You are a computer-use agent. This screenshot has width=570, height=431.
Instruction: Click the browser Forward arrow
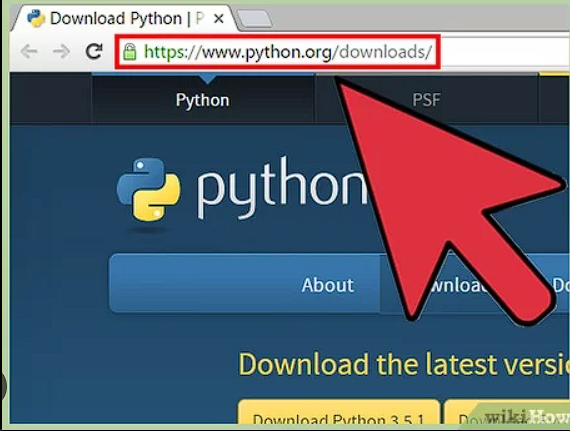pyautogui.click(x=61, y=52)
